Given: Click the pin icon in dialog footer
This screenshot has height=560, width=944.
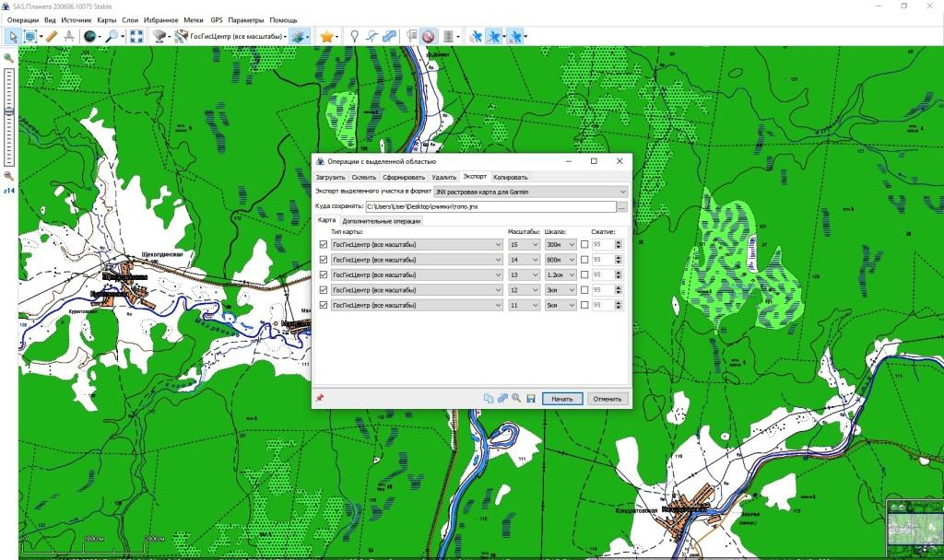Looking at the screenshot, I should [320, 398].
